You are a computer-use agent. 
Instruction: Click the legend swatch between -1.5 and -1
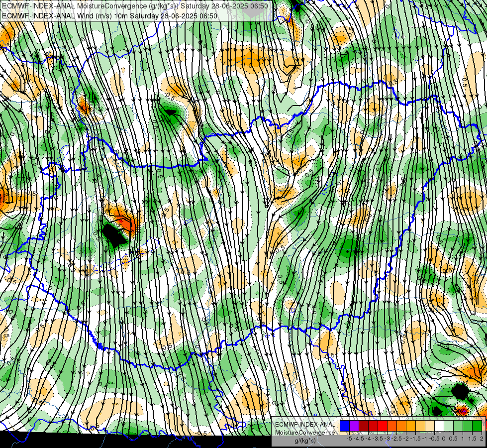[x=420, y=426]
